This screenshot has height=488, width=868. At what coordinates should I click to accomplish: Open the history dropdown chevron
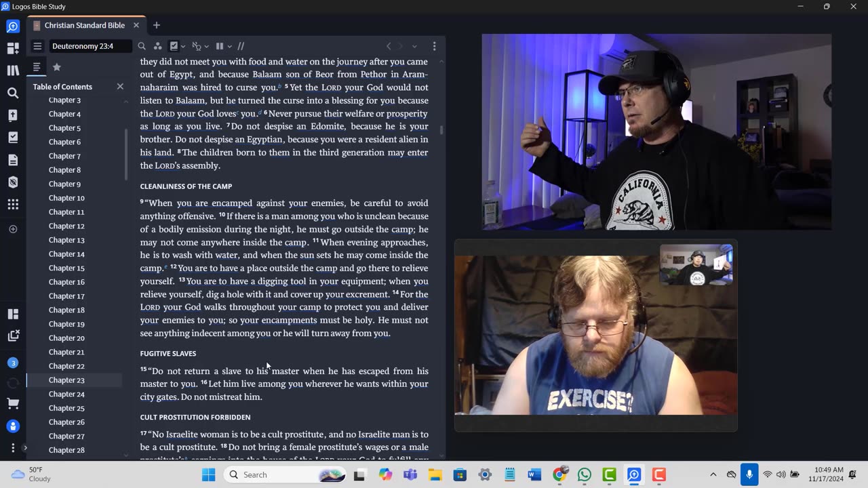pyautogui.click(x=414, y=46)
